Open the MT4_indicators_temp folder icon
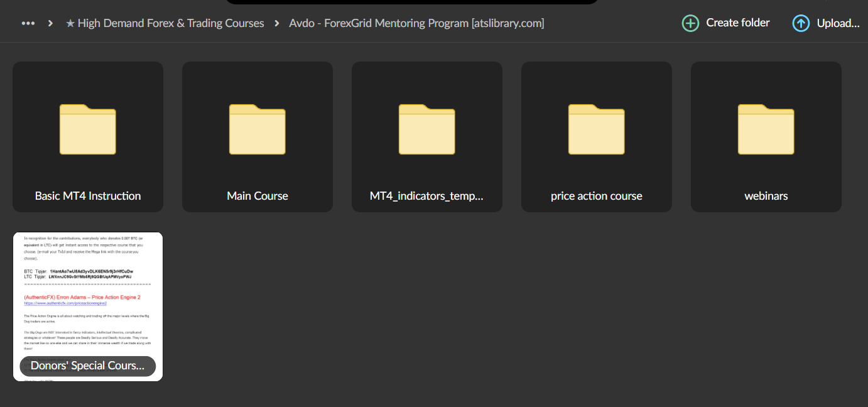Image resolution: width=868 pixels, height=407 pixels. pos(426,130)
